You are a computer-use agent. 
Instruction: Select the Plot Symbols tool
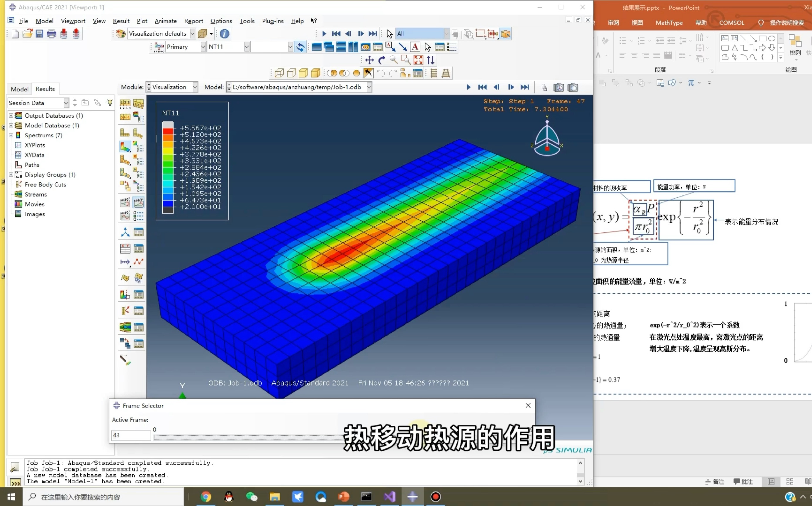(x=125, y=160)
